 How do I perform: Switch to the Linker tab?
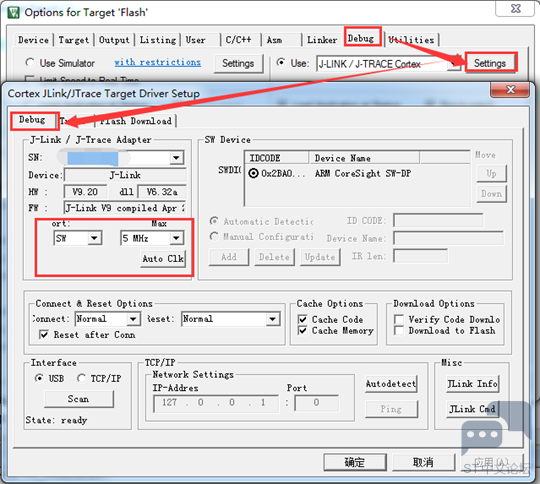tap(322, 40)
